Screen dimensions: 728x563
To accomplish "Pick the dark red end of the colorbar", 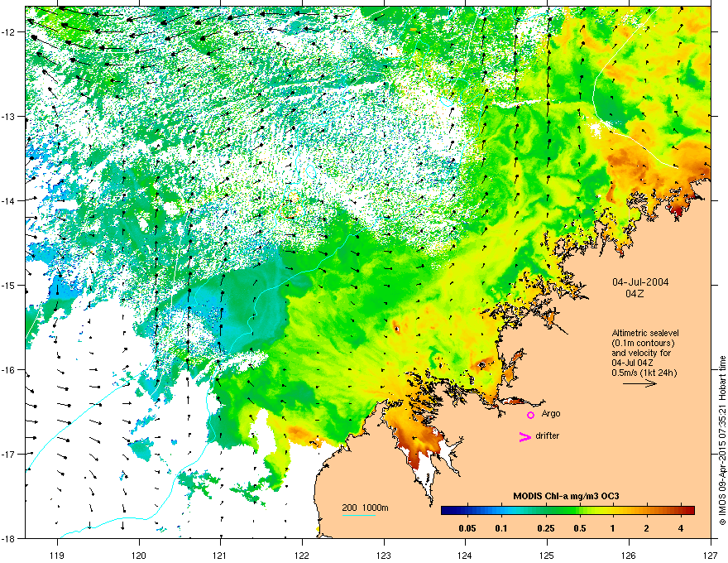I will (x=691, y=511).
